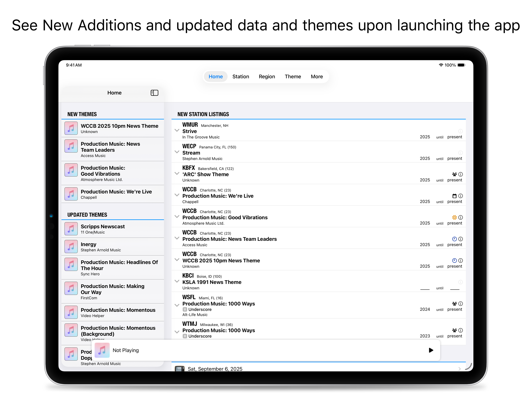
Task: Click the Underscore tag on WTMJ row
Action: click(x=197, y=336)
